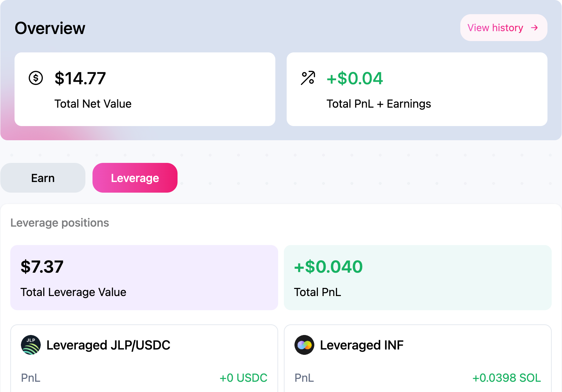Click the Total PnL + Earnings label
562x392 pixels.
pos(378,104)
